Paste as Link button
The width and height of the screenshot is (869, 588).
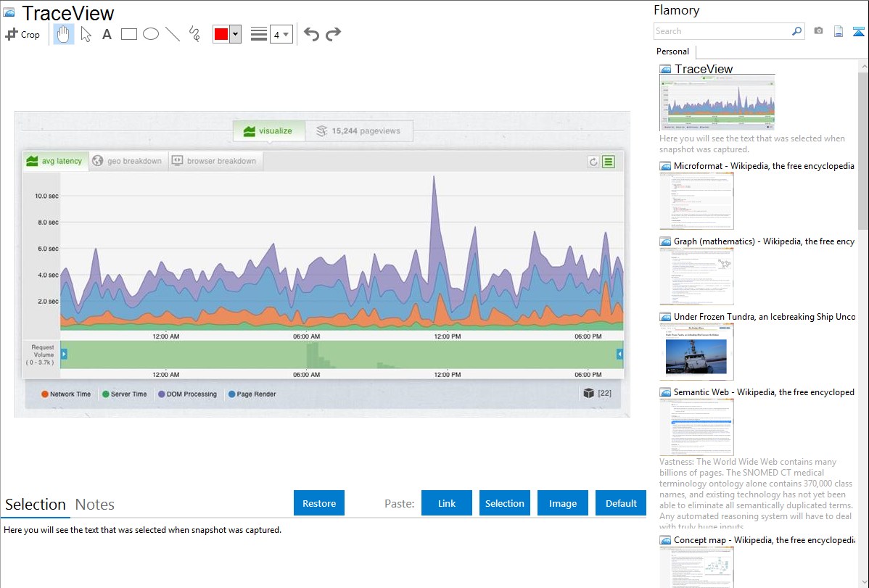(x=447, y=503)
